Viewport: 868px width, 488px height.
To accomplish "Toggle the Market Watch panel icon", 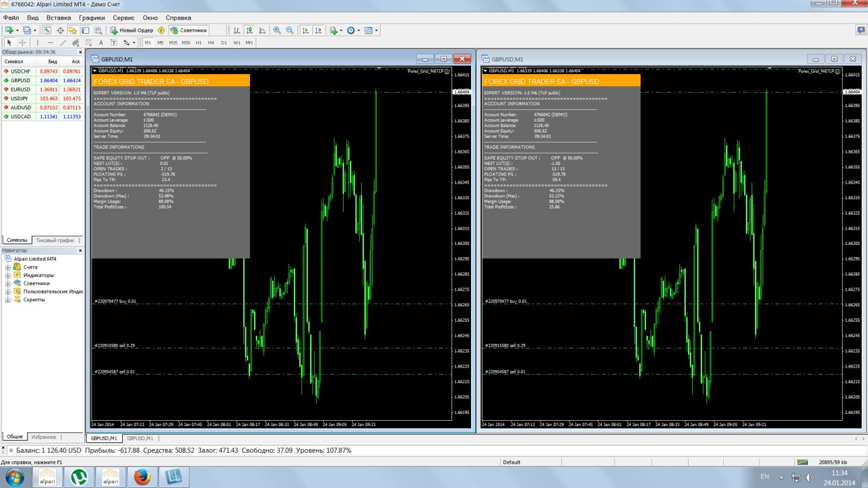I will tap(47, 30).
